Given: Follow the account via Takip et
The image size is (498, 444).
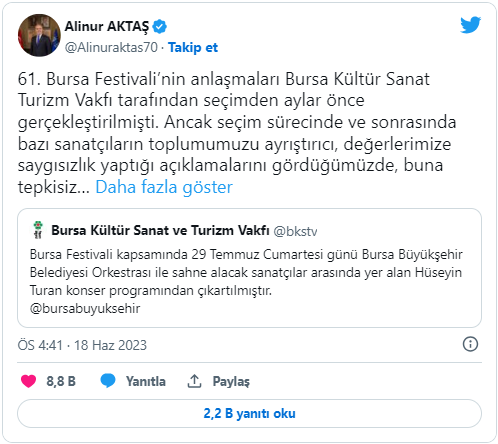Looking at the screenshot, I should [193, 48].
